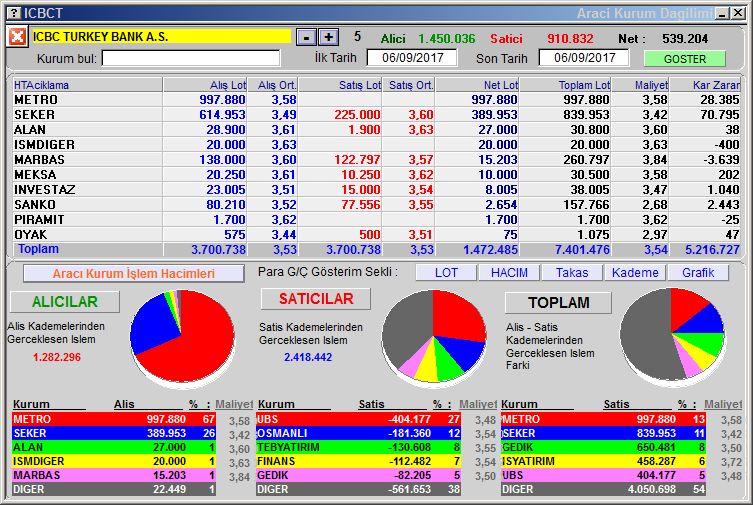Click the 2.418.442 sellers volume value
Screen dimensions: 753x505
click(x=308, y=357)
